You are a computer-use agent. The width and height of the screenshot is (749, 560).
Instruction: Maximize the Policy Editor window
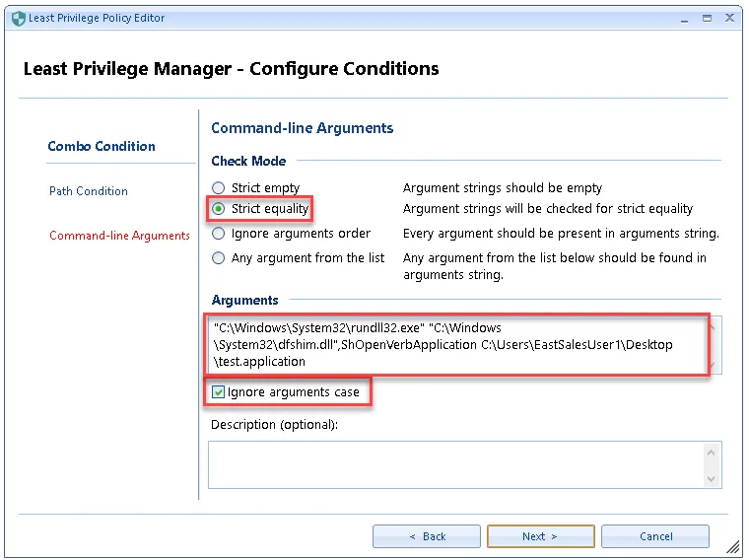(x=707, y=18)
